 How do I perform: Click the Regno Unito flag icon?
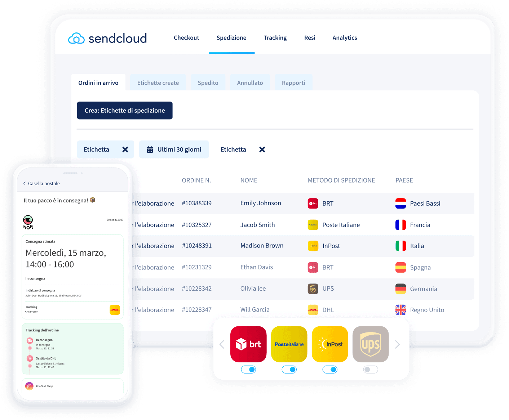(400, 310)
